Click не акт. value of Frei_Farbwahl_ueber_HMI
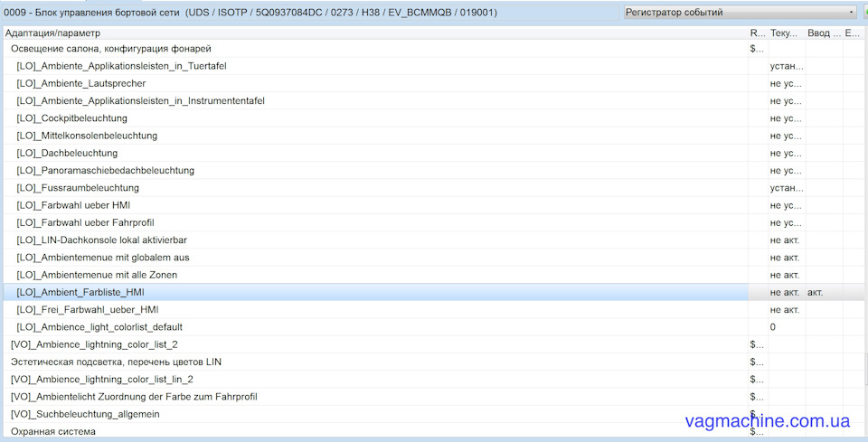The image size is (868, 442). pyautogui.click(x=785, y=310)
